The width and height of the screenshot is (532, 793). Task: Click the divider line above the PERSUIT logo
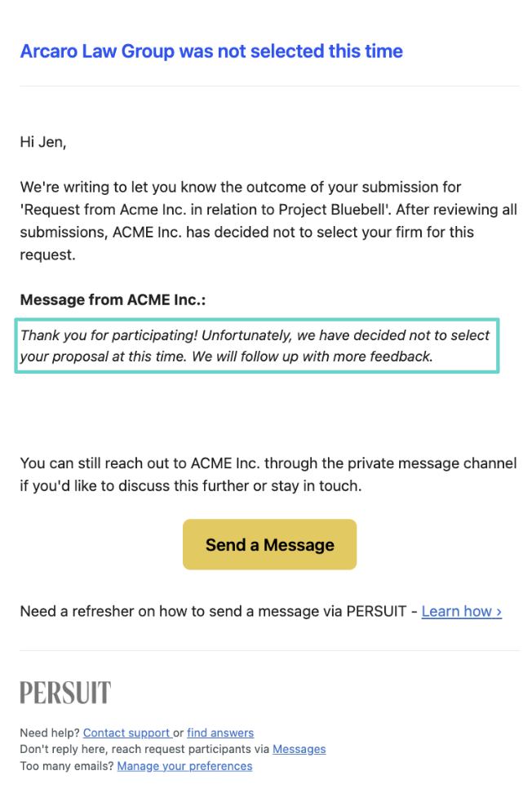(x=269, y=650)
